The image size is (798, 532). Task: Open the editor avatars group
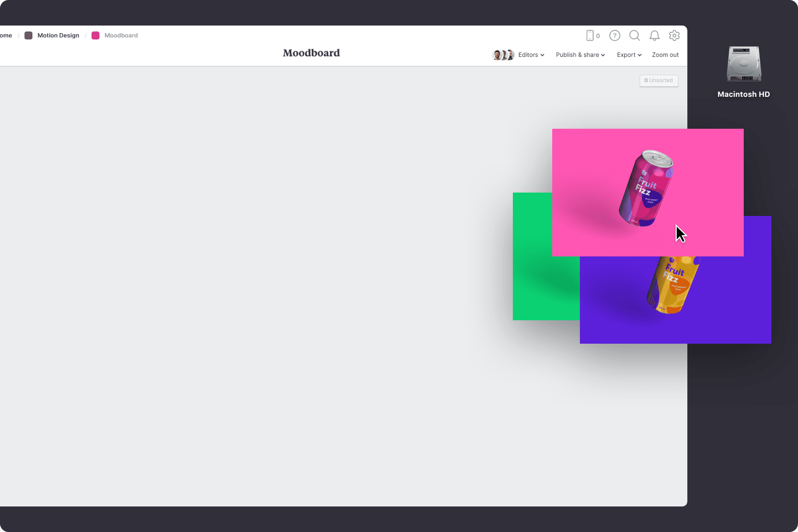(502, 54)
